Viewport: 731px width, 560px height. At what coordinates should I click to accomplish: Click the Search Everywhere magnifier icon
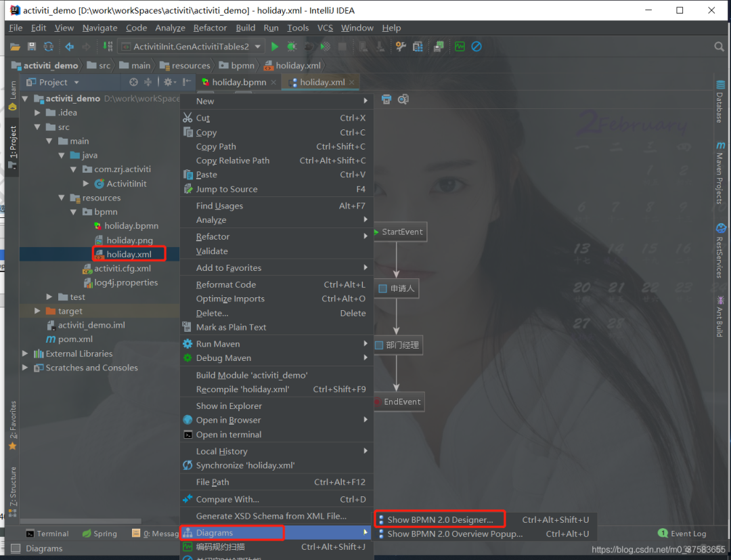point(719,47)
